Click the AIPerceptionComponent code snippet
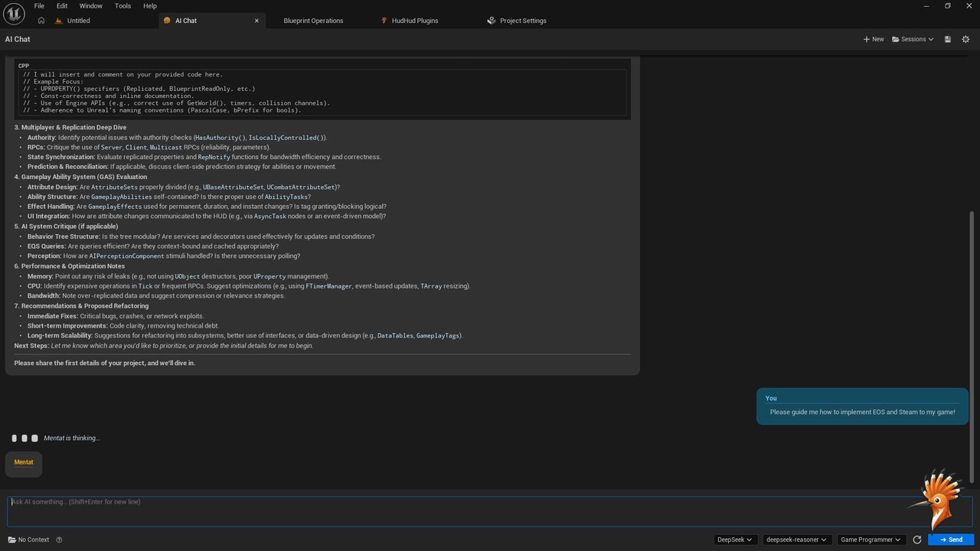The height and width of the screenshot is (551, 980). coord(126,256)
